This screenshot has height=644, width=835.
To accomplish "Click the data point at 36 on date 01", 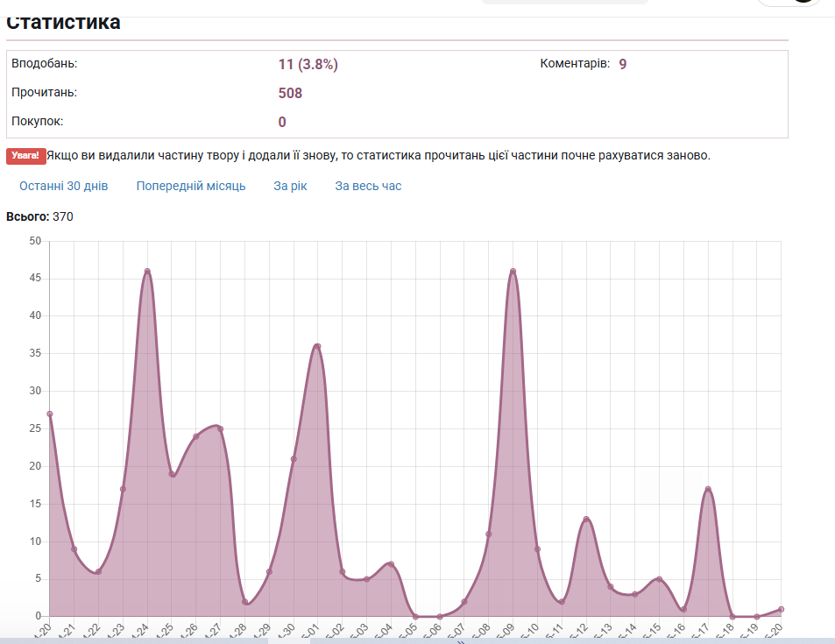I will coord(318,346).
